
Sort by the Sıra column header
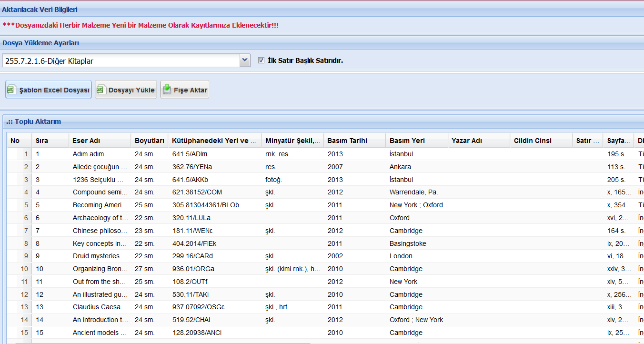[50, 141]
